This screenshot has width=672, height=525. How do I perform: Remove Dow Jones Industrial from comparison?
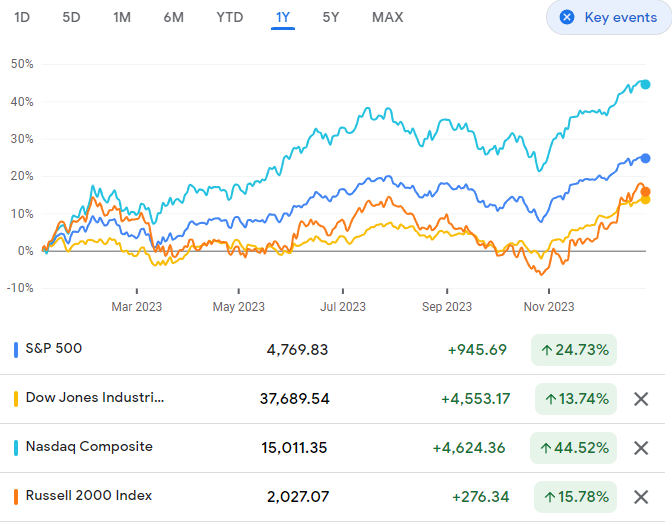pos(641,399)
